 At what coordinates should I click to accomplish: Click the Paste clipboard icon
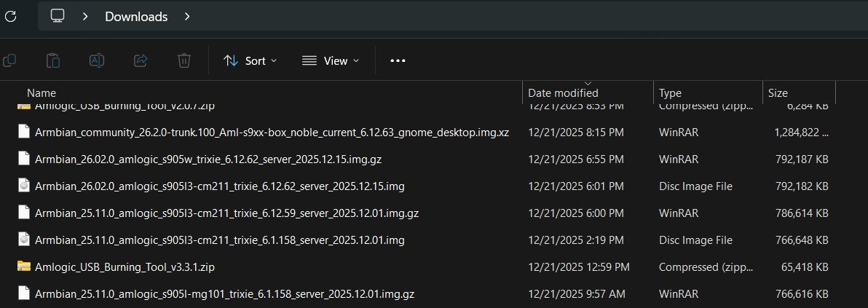tap(53, 60)
